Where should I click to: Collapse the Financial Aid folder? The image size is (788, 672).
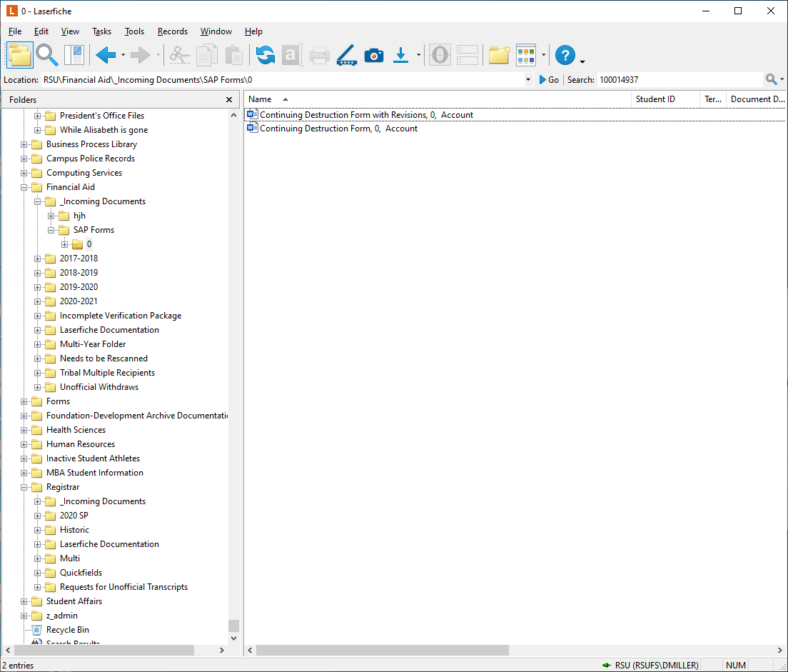coord(24,187)
